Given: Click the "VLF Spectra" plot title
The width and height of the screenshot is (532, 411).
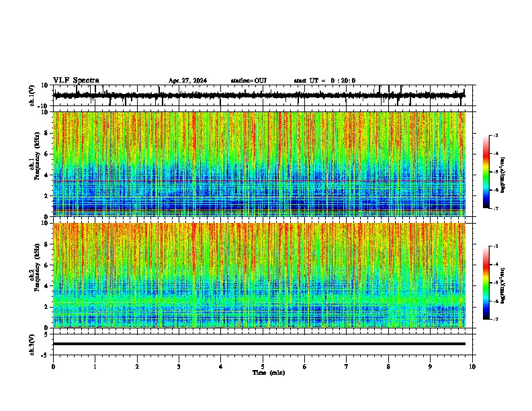Looking at the screenshot, I should pos(76,80).
